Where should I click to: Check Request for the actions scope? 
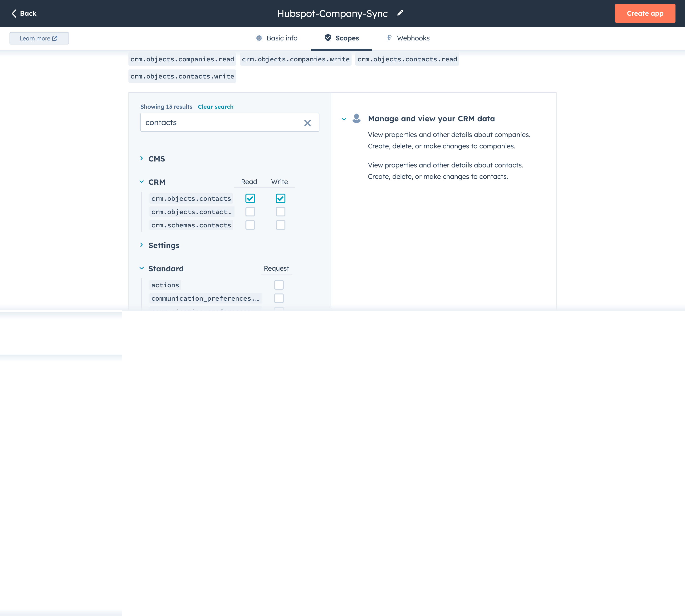[279, 285]
